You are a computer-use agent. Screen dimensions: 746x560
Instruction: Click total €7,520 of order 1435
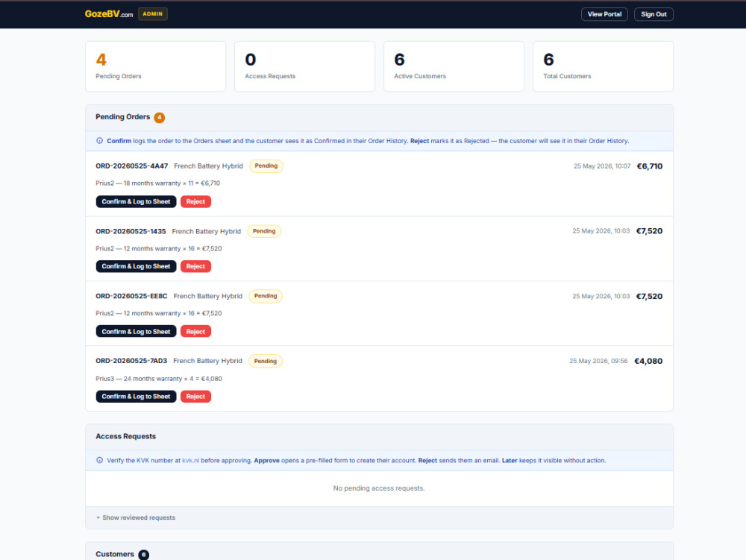pyautogui.click(x=650, y=231)
